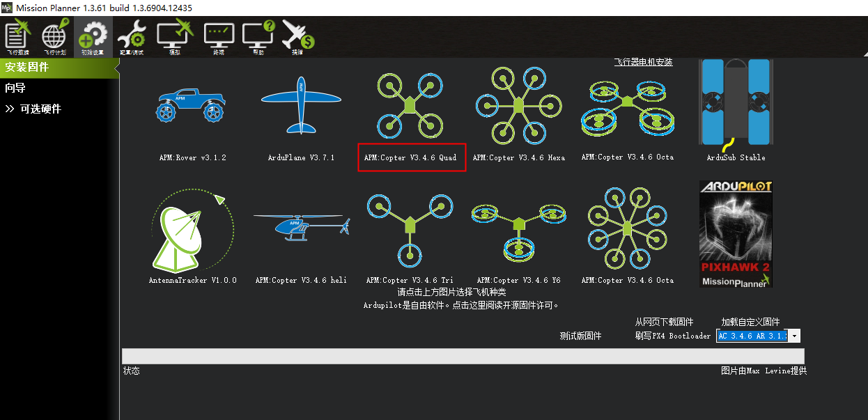The image size is (868, 420).
Task: Click the 飞行器电机安装 link
Action: pyautogui.click(x=643, y=63)
